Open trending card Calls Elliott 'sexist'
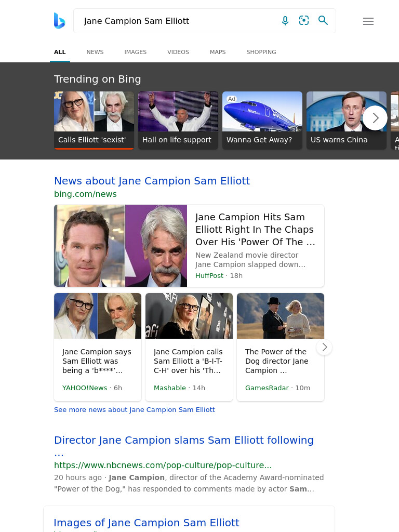 [94, 121]
